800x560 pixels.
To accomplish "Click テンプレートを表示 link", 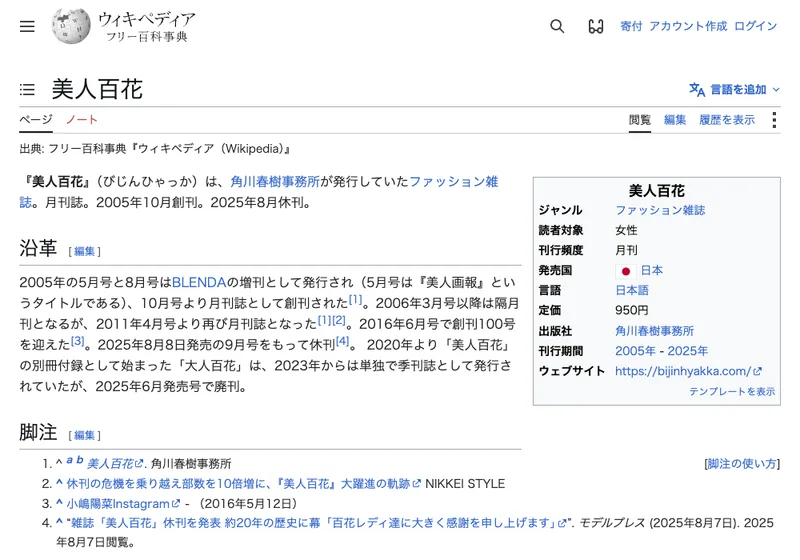I will point(732,391).
